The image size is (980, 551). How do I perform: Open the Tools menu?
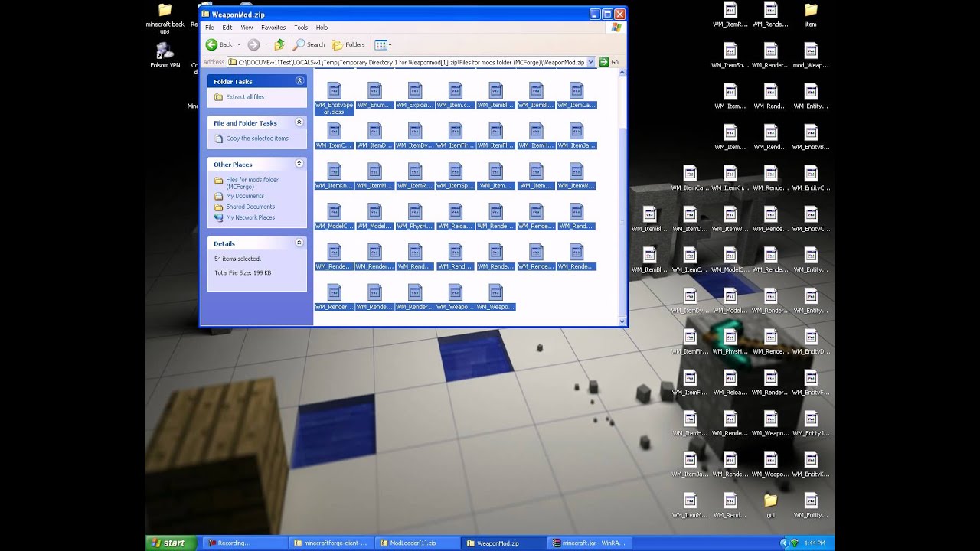click(x=301, y=28)
